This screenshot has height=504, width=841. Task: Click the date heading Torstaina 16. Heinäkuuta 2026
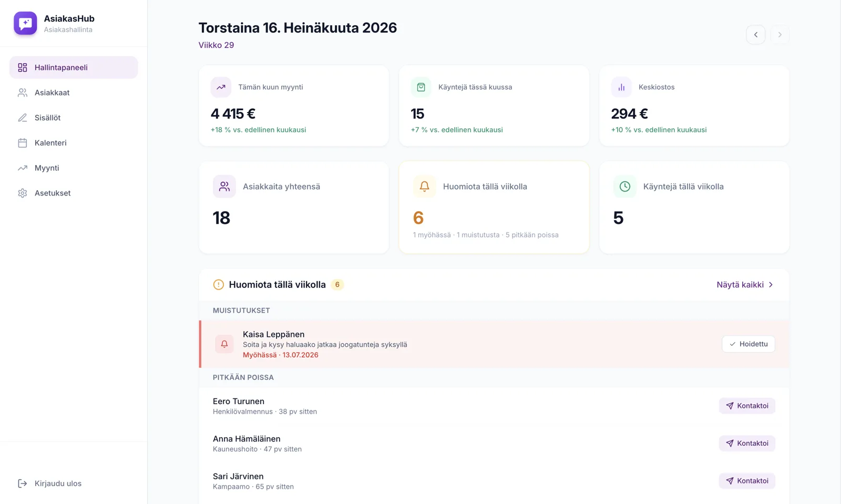(x=298, y=28)
